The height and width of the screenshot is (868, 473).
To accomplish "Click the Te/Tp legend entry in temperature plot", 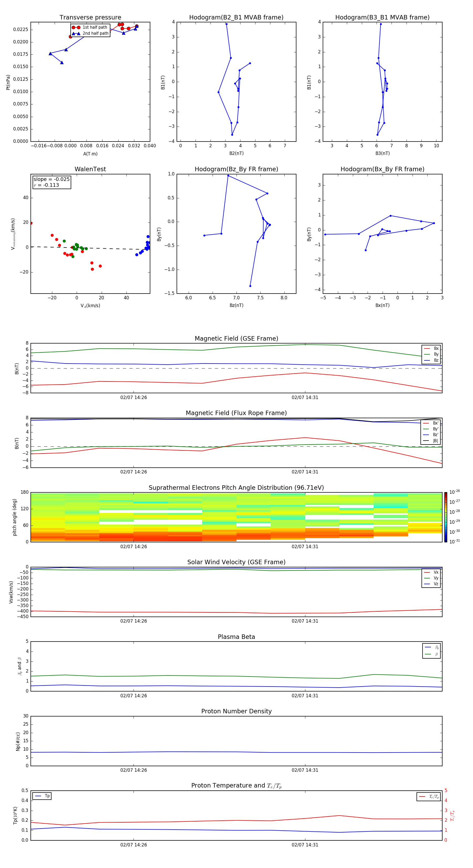I will tap(429, 797).
